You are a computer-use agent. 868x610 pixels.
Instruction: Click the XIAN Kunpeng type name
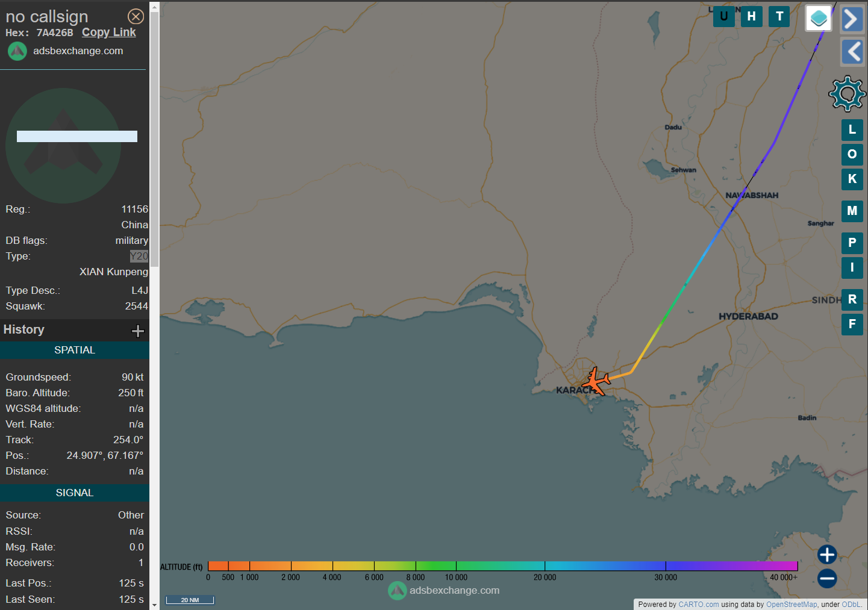pyautogui.click(x=114, y=272)
